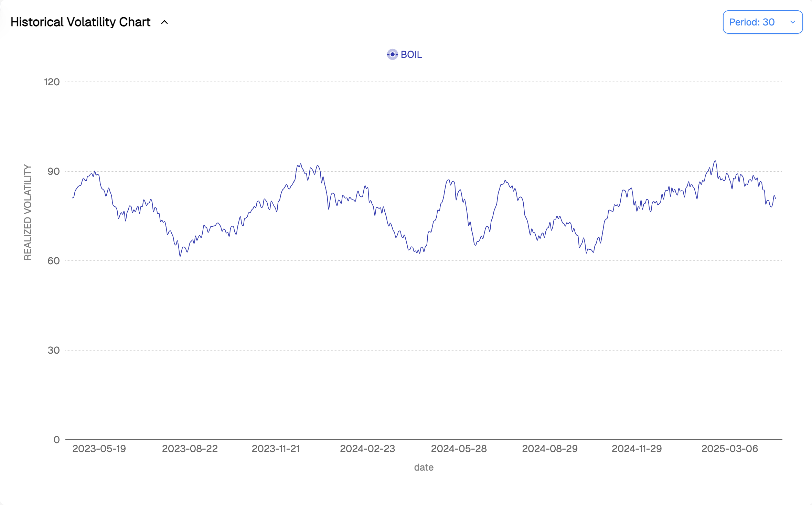Click the REALIZED VOLATILITY axis title

point(28,212)
